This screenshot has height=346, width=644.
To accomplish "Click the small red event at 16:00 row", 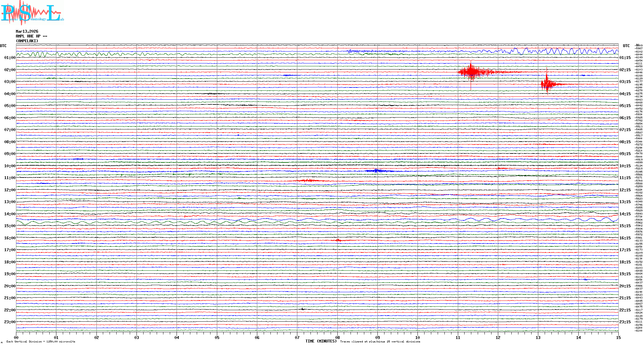I will pyautogui.click(x=338, y=240).
